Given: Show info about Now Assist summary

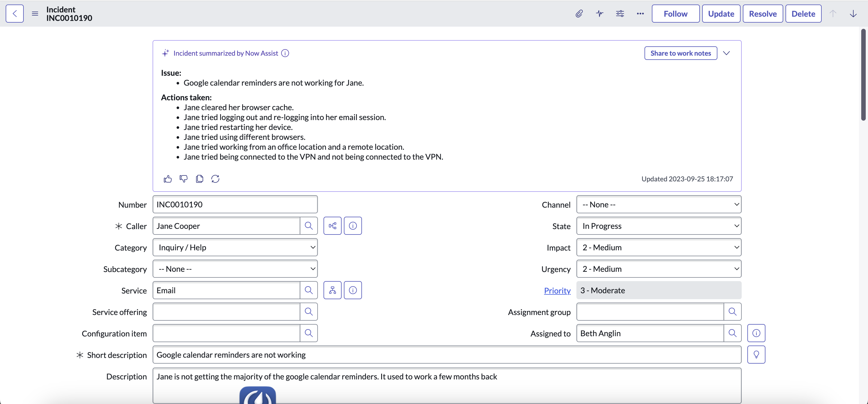Looking at the screenshot, I should pos(285,53).
